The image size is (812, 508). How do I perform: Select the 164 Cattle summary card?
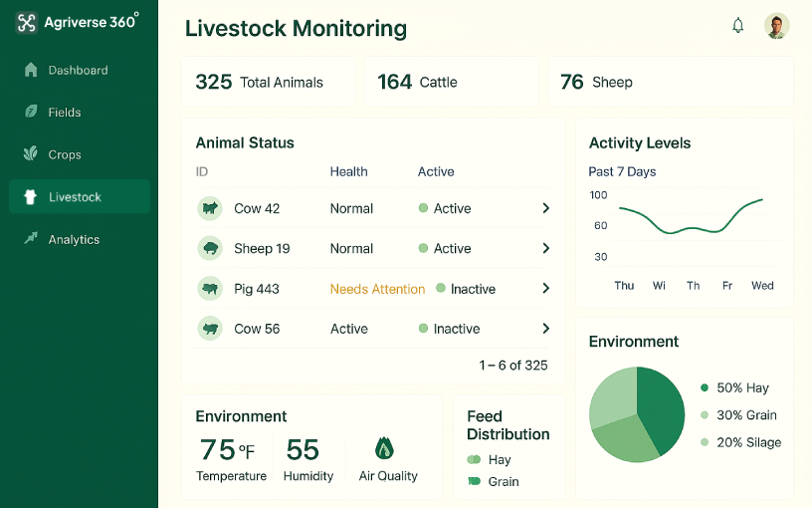click(x=450, y=82)
